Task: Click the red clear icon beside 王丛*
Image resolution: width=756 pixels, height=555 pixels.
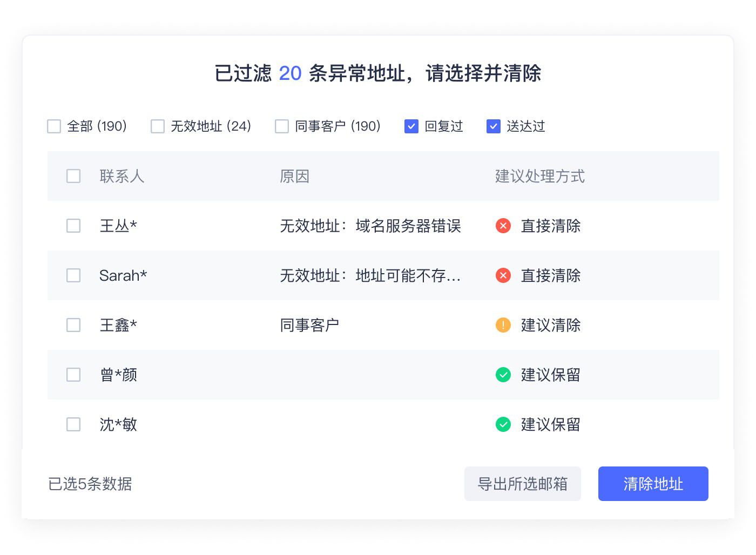Action: tap(503, 226)
